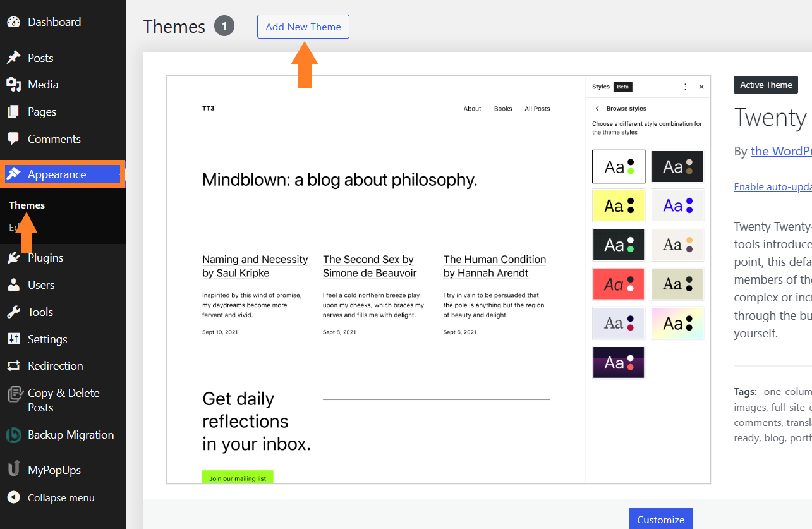This screenshot has height=529, width=812.
Task: Click the Join our mailing list button
Action: coord(238,477)
